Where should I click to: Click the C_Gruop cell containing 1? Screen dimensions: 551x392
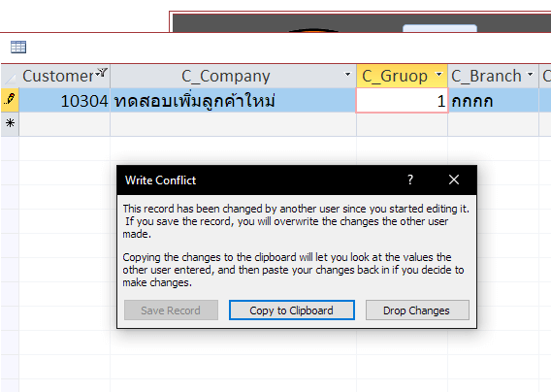click(402, 101)
